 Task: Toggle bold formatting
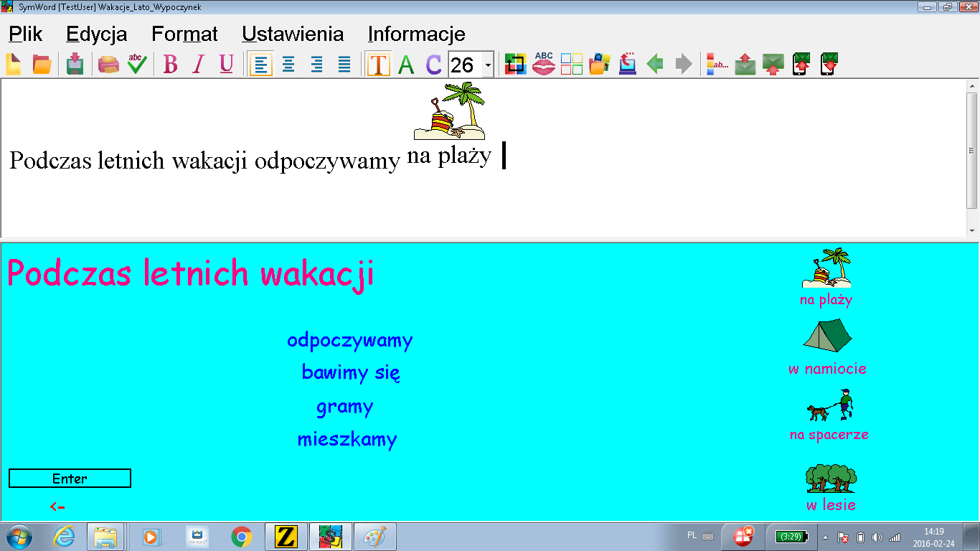tap(170, 65)
